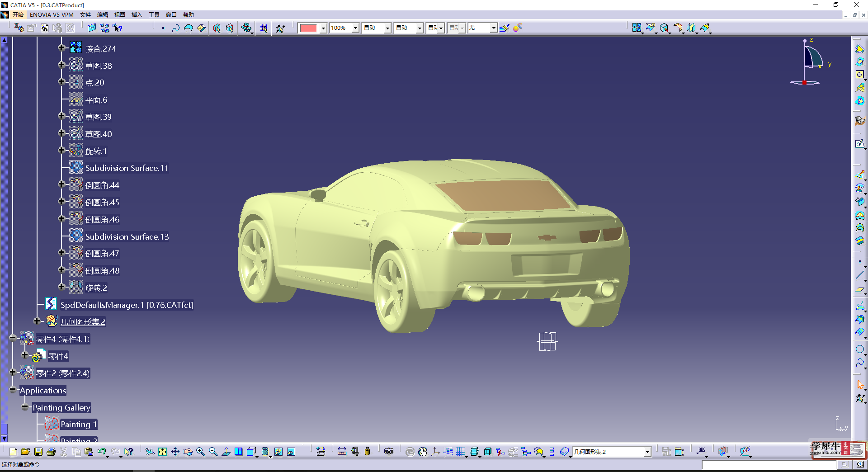The image size is (868, 472).
Task: Click the Print icon
Action: (x=51, y=452)
